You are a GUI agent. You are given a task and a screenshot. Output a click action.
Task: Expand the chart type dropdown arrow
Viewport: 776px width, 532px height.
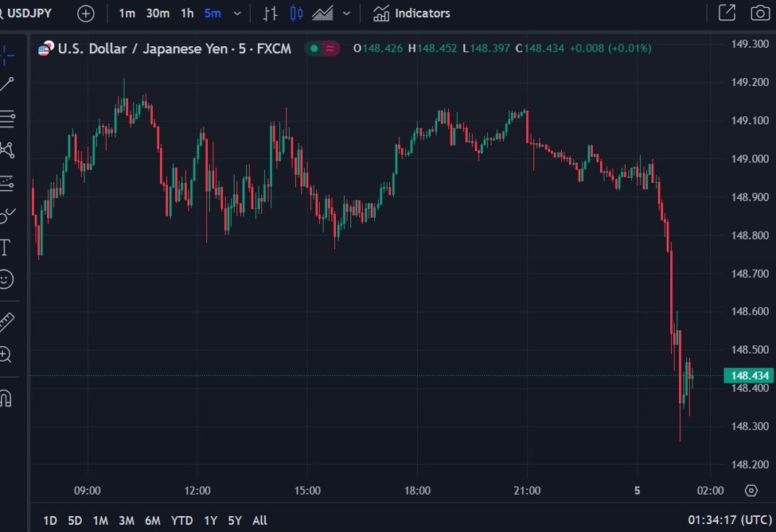tap(346, 14)
